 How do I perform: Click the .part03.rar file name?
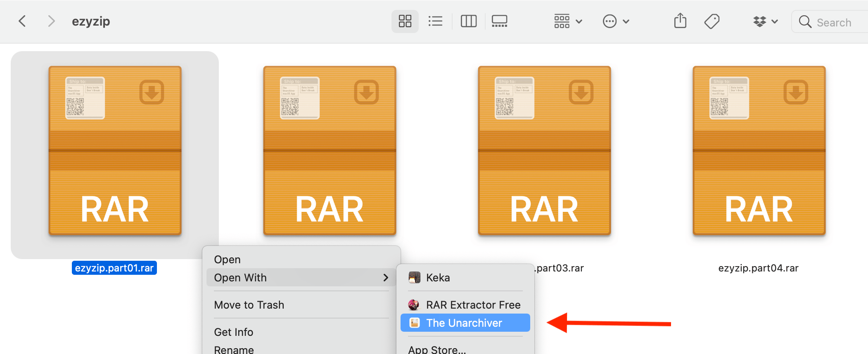pos(559,268)
